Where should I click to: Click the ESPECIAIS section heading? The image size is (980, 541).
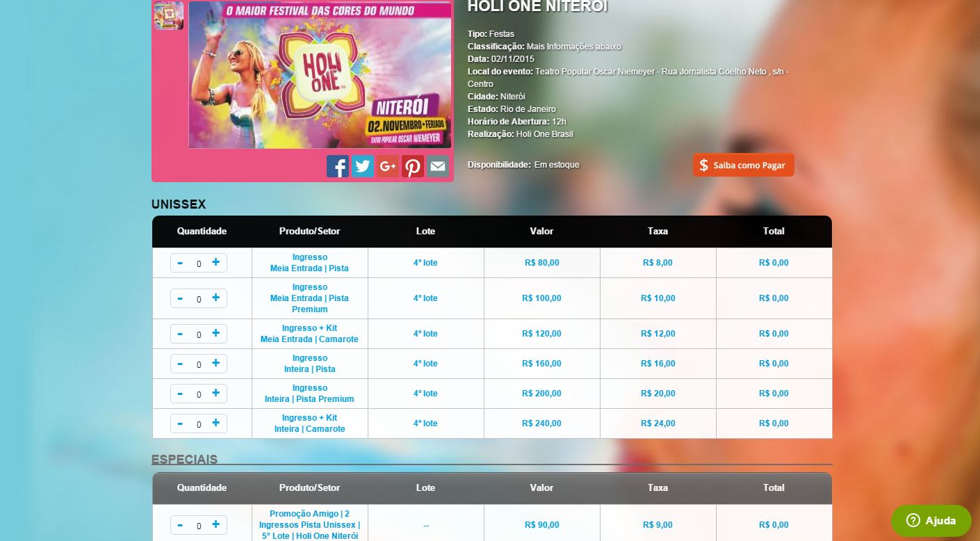[184, 460]
